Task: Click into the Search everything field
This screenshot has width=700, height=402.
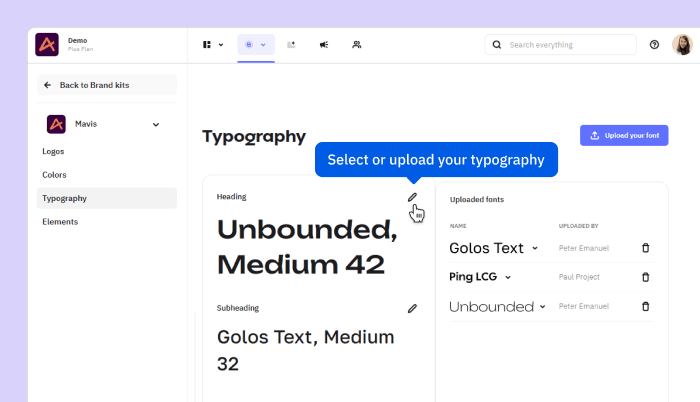Action: [561, 45]
